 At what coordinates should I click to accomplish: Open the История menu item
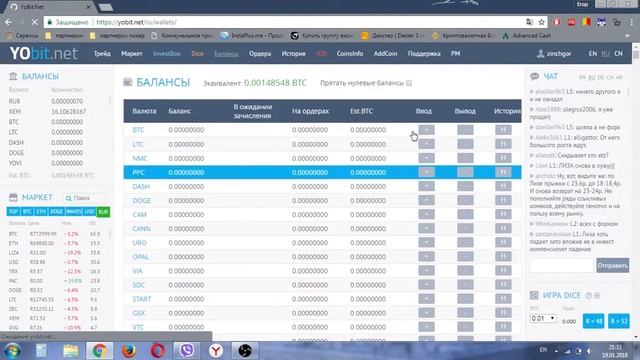293,53
